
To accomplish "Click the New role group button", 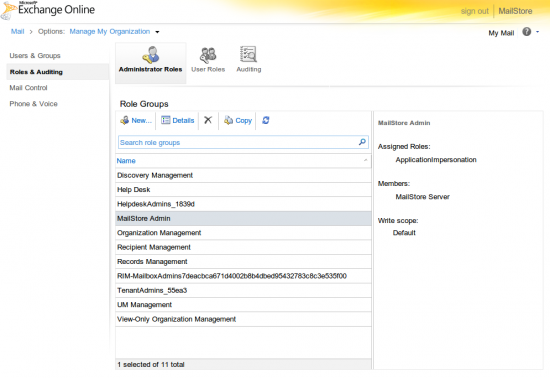I will point(136,120).
